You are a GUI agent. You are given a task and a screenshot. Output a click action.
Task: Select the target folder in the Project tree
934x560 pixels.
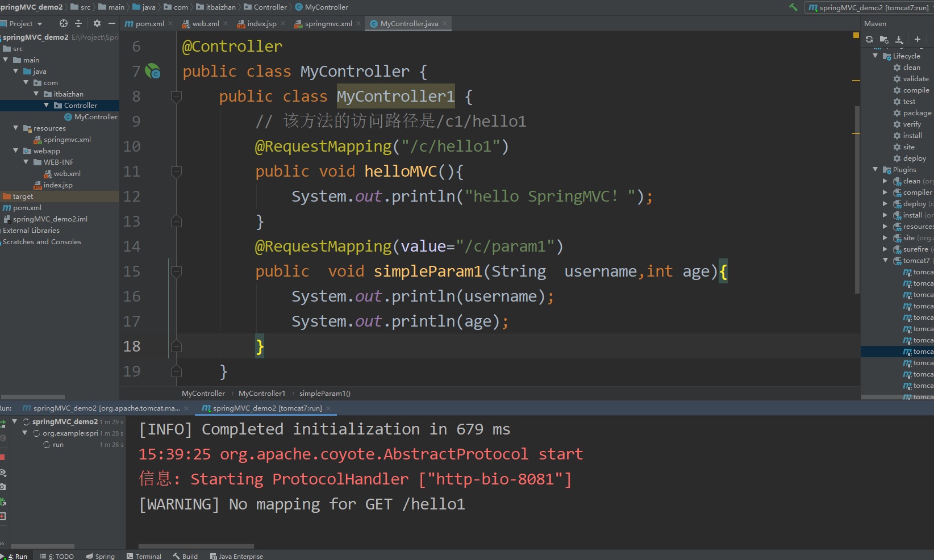point(60,196)
